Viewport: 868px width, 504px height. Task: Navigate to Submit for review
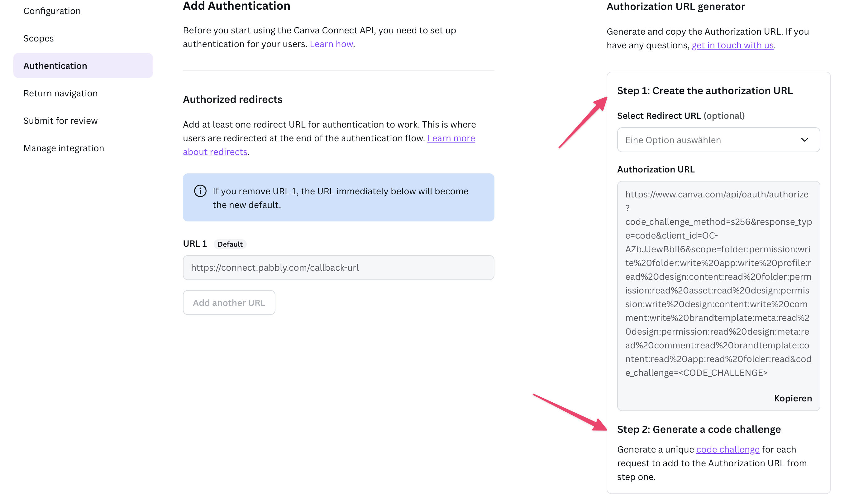61,121
